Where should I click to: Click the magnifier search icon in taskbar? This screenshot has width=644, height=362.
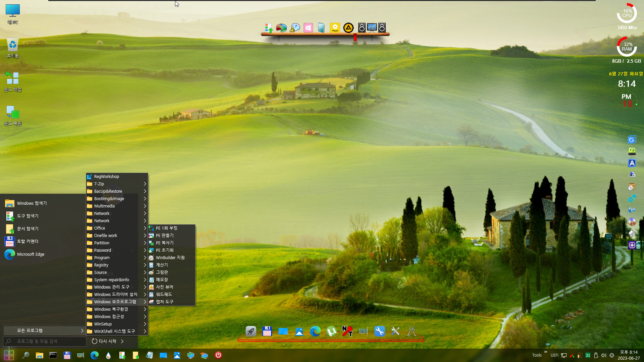(x=25, y=355)
